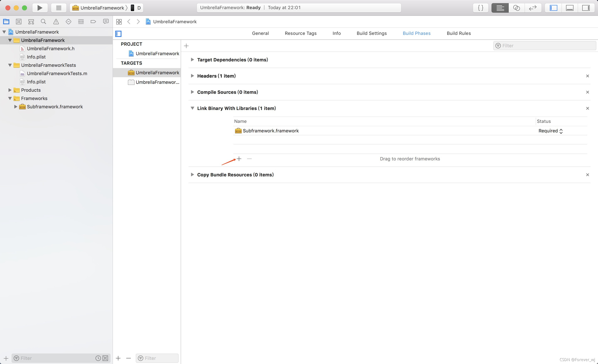Open the breakpoint navigator icon
Viewport: 598px width, 364px height.
coord(93,22)
